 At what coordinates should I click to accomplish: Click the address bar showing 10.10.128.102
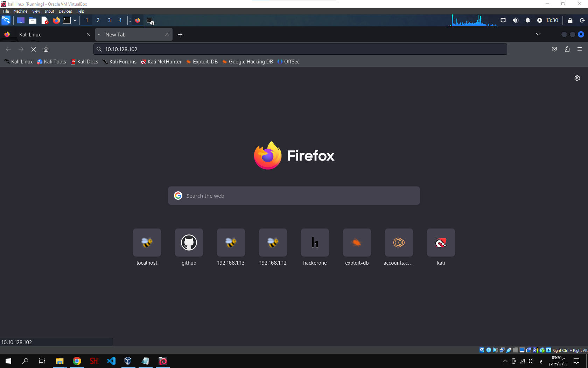[x=300, y=49]
